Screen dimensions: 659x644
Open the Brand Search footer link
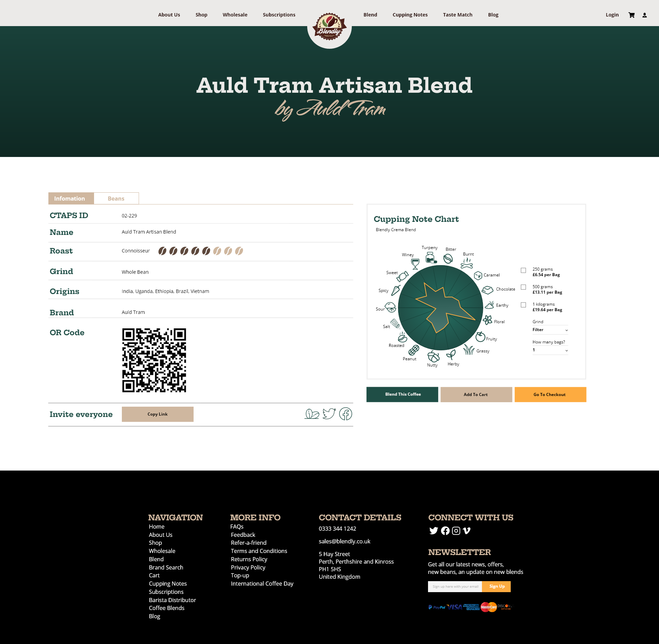(x=166, y=567)
